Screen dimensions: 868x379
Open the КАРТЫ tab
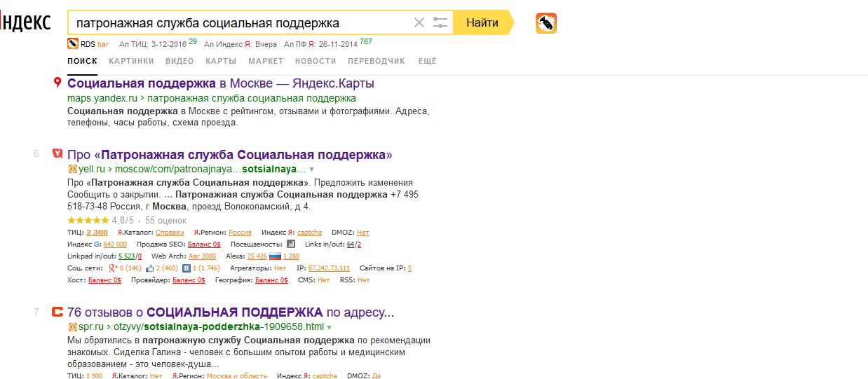pos(221,61)
